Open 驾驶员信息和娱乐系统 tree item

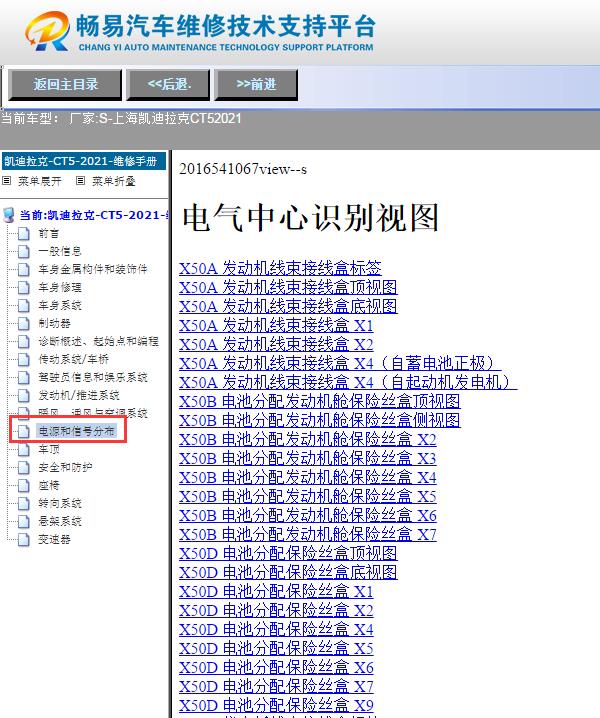tap(93, 377)
